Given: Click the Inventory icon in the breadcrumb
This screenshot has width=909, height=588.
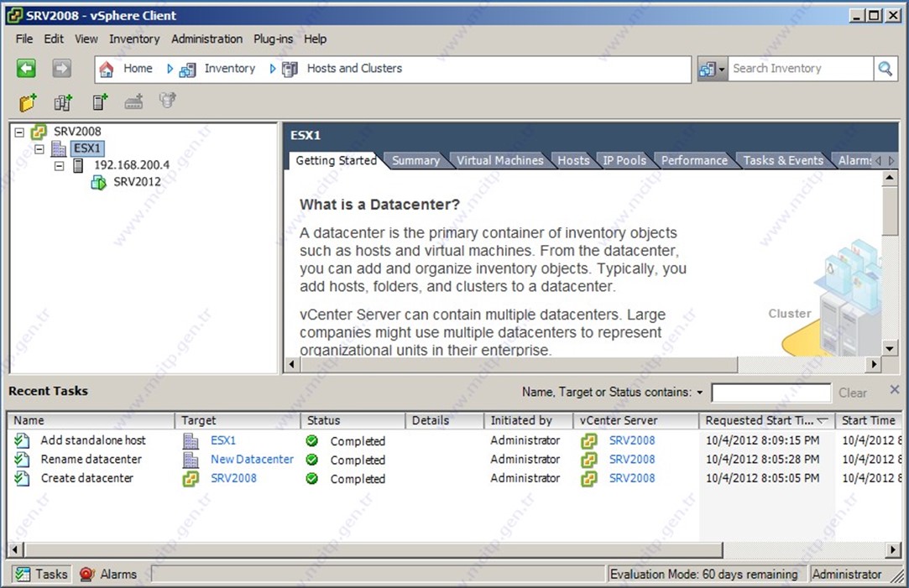Looking at the screenshot, I should coord(187,70).
